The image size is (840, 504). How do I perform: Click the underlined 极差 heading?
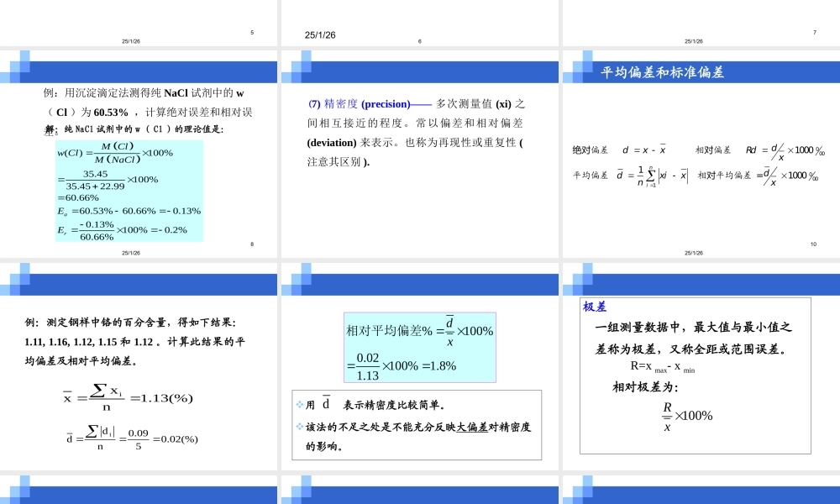(595, 307)
